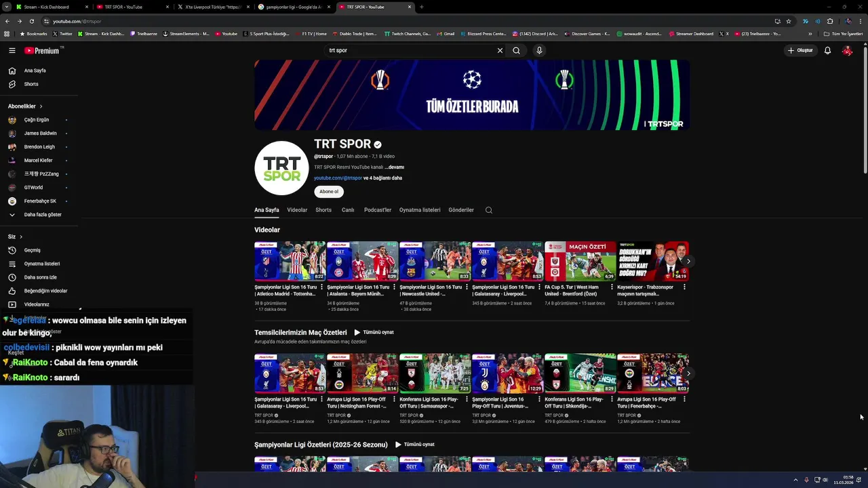Expand the Siz section chevron
Viewport: 868px width, 488px height.
click(x=21, y=237)
